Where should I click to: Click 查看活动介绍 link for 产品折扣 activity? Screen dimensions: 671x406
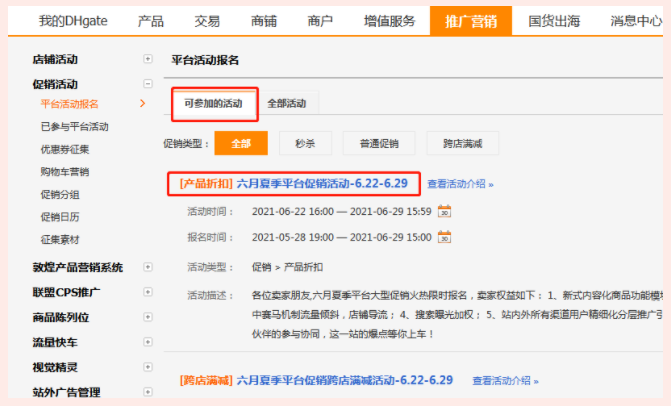tap(460, 184)
